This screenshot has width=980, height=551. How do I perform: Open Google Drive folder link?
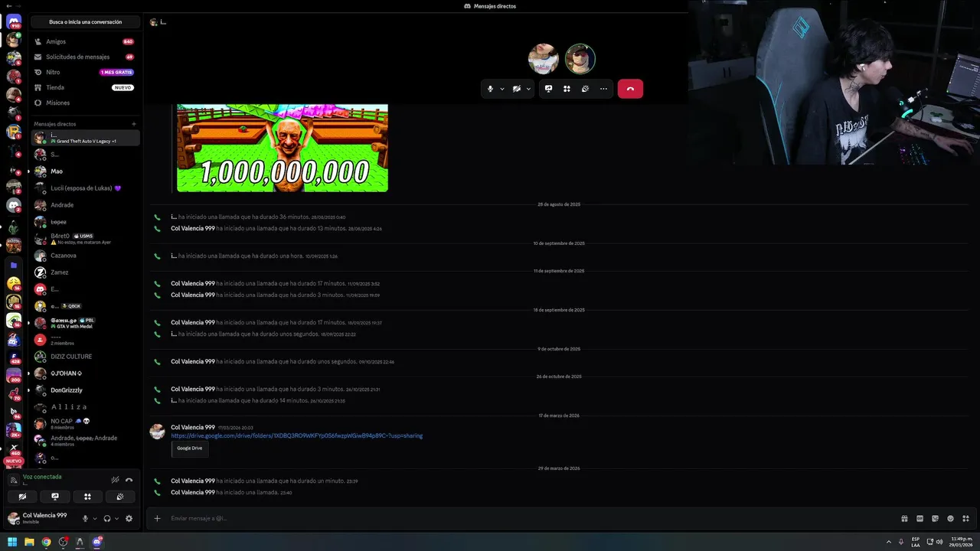(x=296, y=435)
